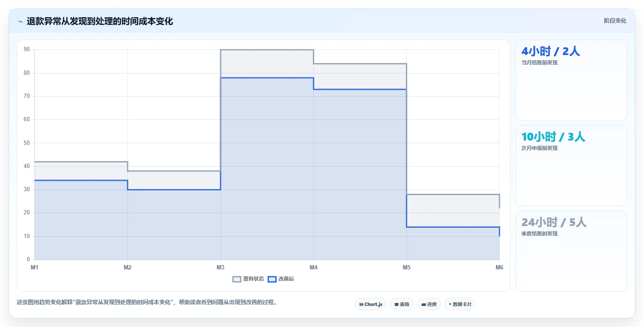The width and height of the screenshot is (644, 327).
Task: Click the M2 x-axis label
Action: (x=128, y=268)
